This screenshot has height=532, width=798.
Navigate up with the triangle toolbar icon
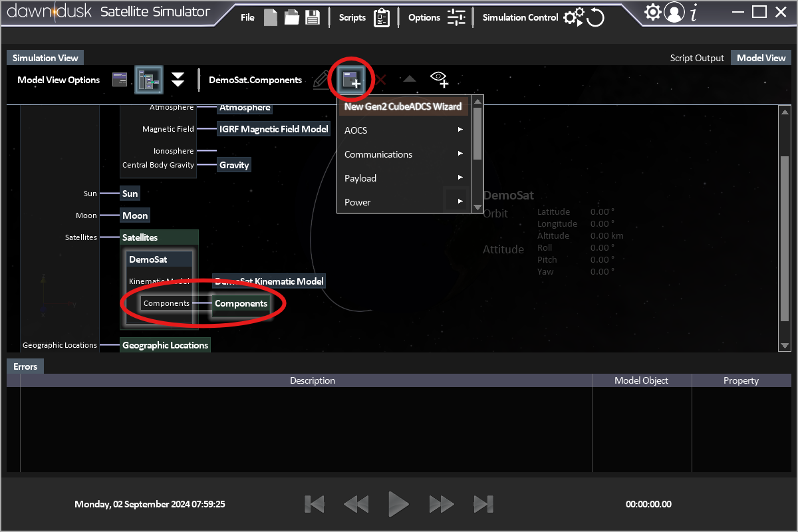(410, 79)
